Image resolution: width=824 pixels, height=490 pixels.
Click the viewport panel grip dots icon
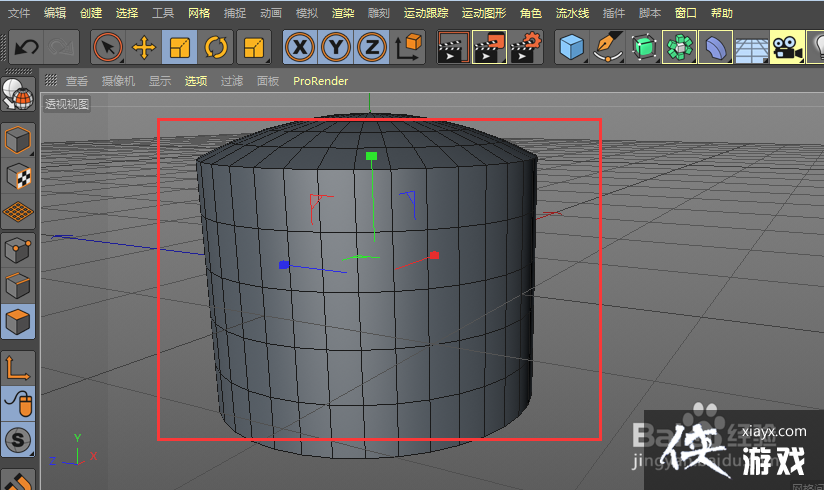[x=51, y=80]
